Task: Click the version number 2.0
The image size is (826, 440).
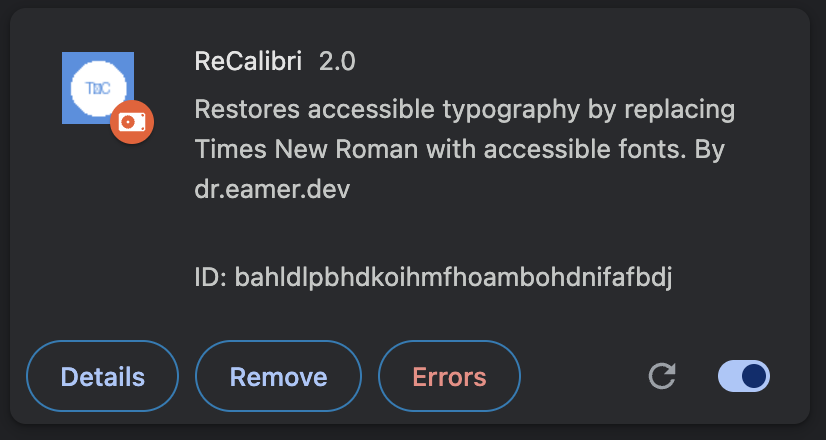Action: [x=337, y=62]
